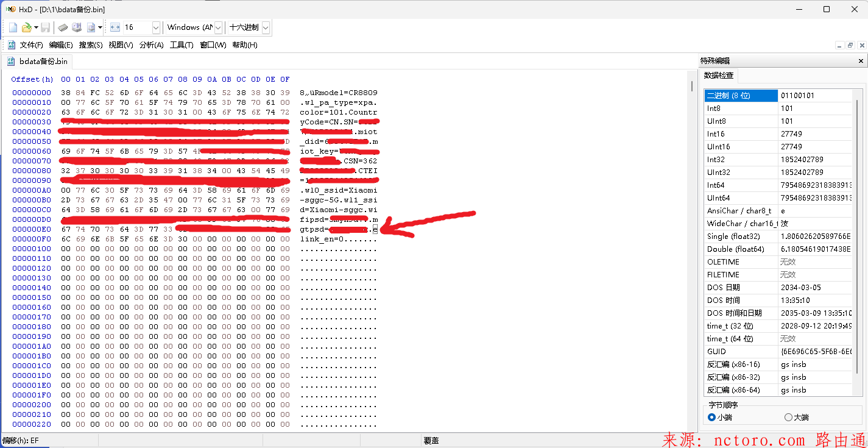Select the 大端 big-endian radio button
This screenshot has width=868, height=448.
coord(788,418)
